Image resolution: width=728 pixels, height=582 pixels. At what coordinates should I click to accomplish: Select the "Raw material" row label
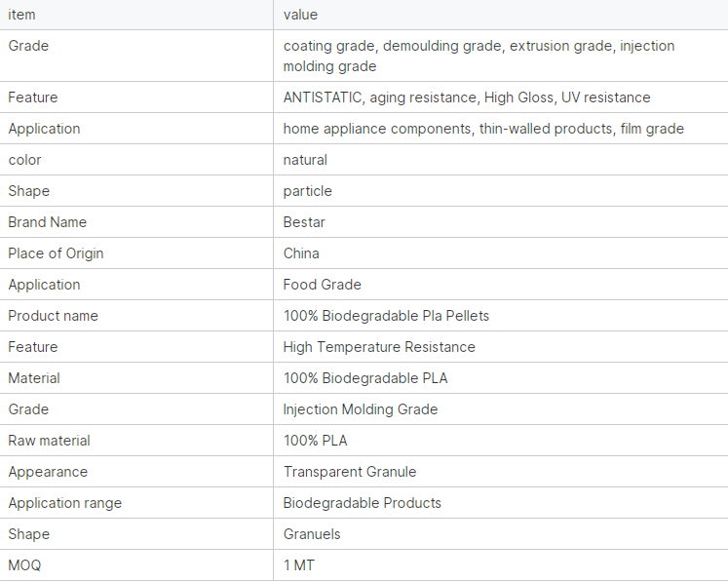(x=49, y=441)
